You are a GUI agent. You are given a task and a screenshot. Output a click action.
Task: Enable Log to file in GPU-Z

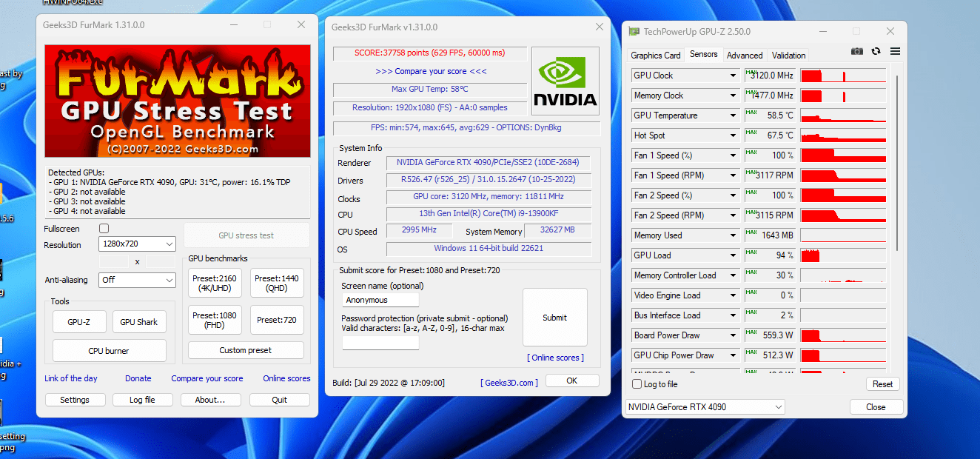tap(637, 384)
